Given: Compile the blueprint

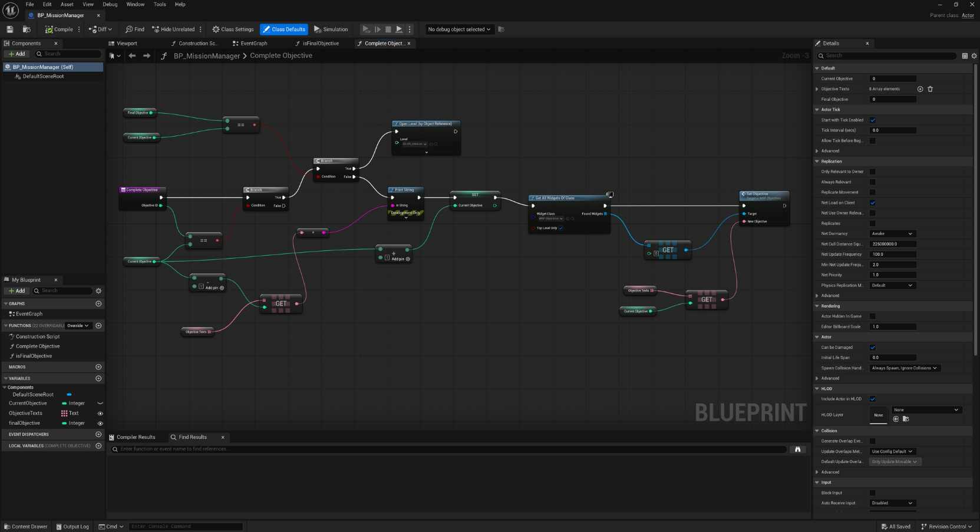Looking at the screenshot, I should pos(60,29).
